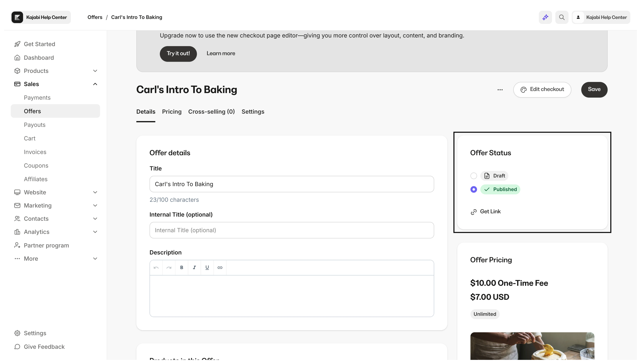This screenshot has width=641, height=364.
Task: Apply italic formatting in the Description editor
Action: [x=194, y=267]
